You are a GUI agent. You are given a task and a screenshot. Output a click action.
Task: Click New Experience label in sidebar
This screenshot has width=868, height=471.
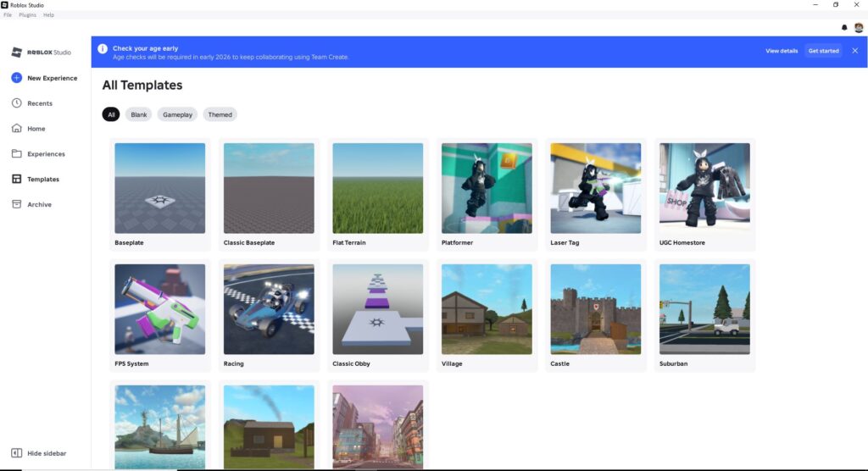tap(52, 78)
